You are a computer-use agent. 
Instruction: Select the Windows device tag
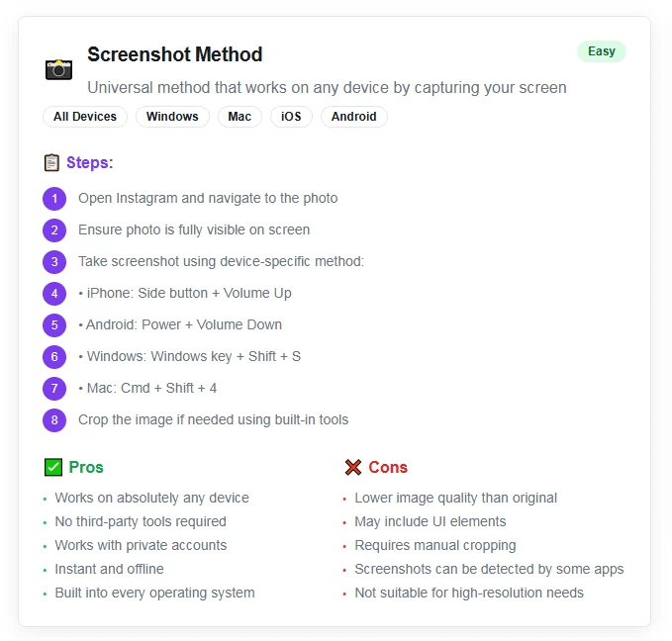tap(172, 117)
